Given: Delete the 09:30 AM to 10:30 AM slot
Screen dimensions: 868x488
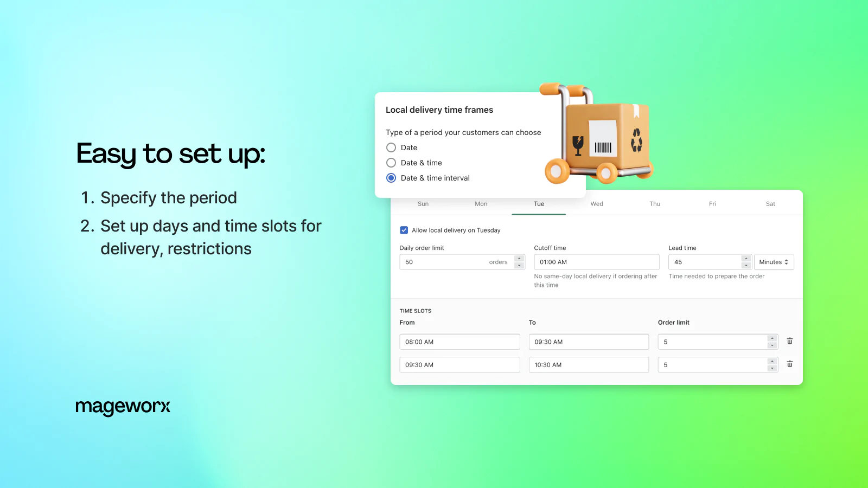Looking at the screenshot, I should [x=790, y=364].
